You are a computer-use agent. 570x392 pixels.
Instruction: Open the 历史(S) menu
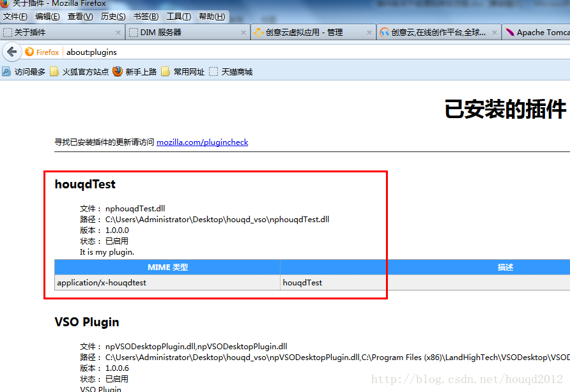point(113,17)
